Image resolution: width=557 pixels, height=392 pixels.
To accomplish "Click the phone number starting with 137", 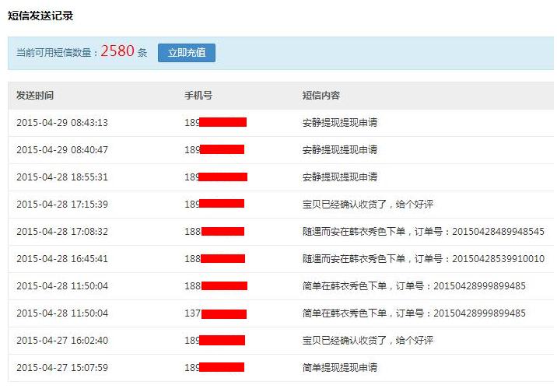I will (x=215, y=313).
